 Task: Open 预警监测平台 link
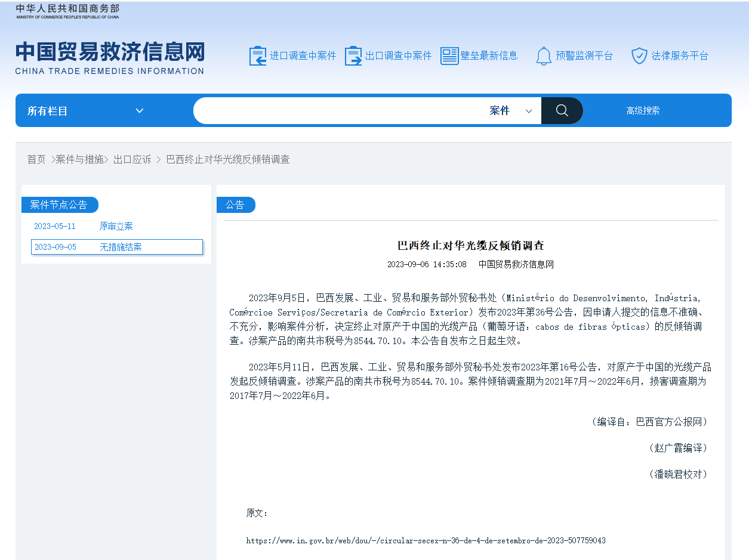(x=584, y=55)
